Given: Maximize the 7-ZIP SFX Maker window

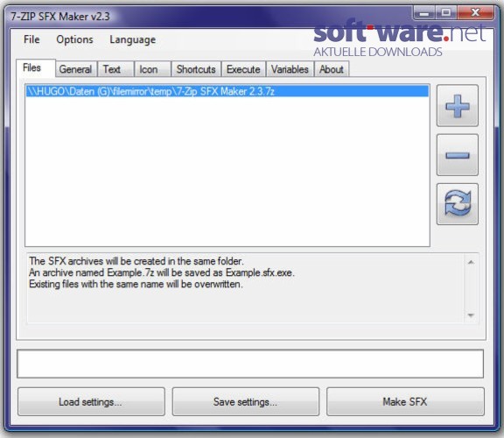Looking at the screenshot, I should pos(446,13).
